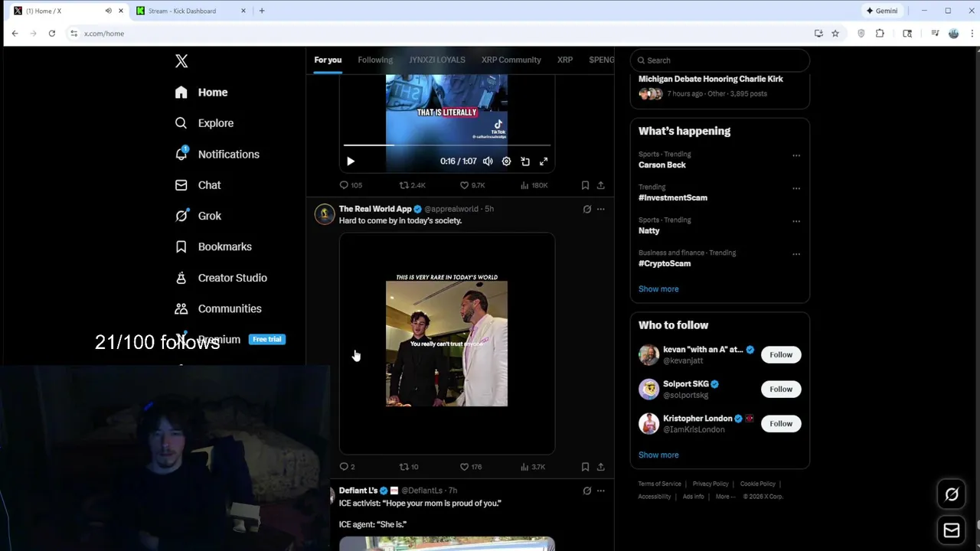Open messages floating button
The width and height of the screenshot is (980, 551).
coord(952,530)
